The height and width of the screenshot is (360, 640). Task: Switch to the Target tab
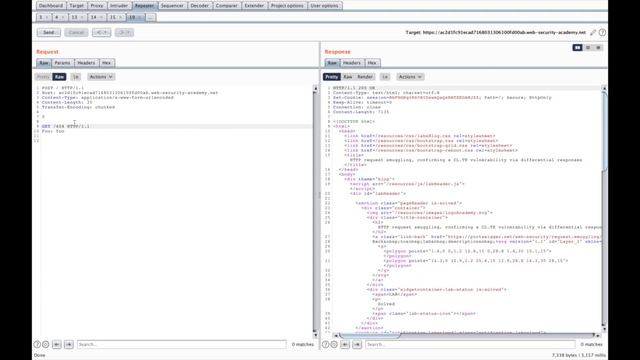pyautogui.click(x=77, y=6)
